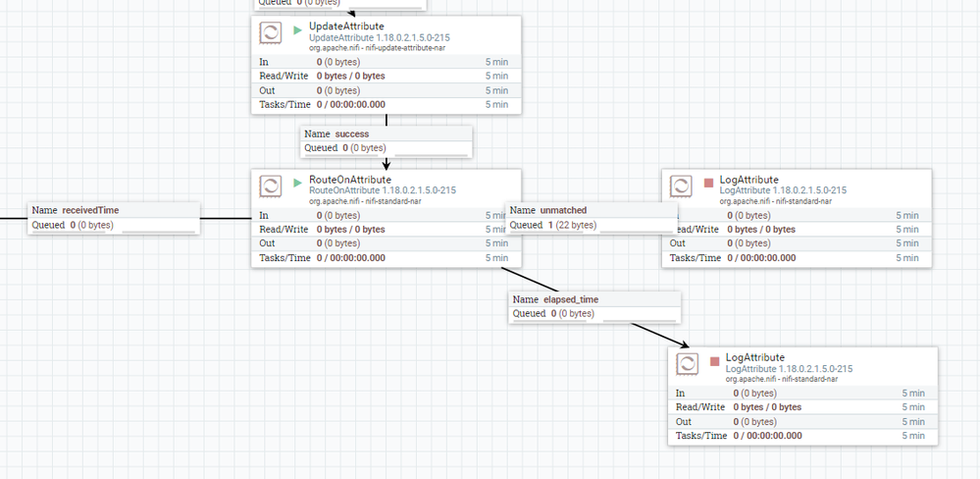
Task: Click the Read/Write row of UpdateAttribute
Action: (387, 76)
